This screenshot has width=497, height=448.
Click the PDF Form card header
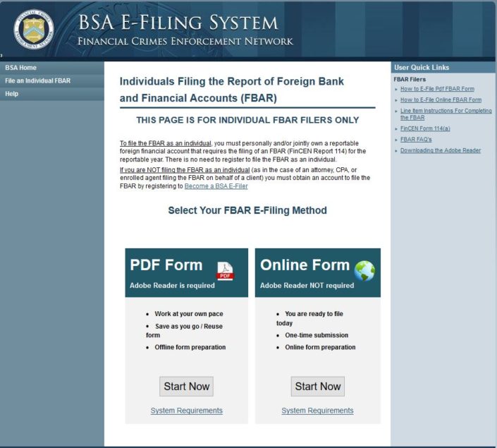(166, 265)
